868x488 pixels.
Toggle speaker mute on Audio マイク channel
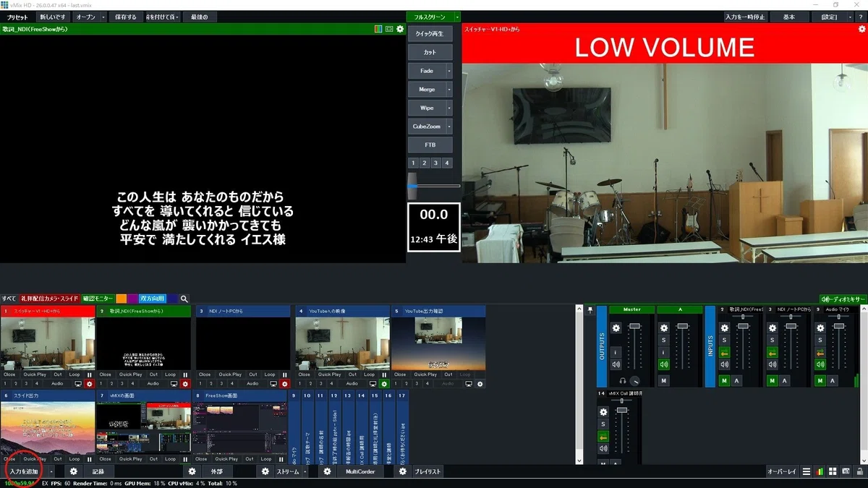(820, 364)
